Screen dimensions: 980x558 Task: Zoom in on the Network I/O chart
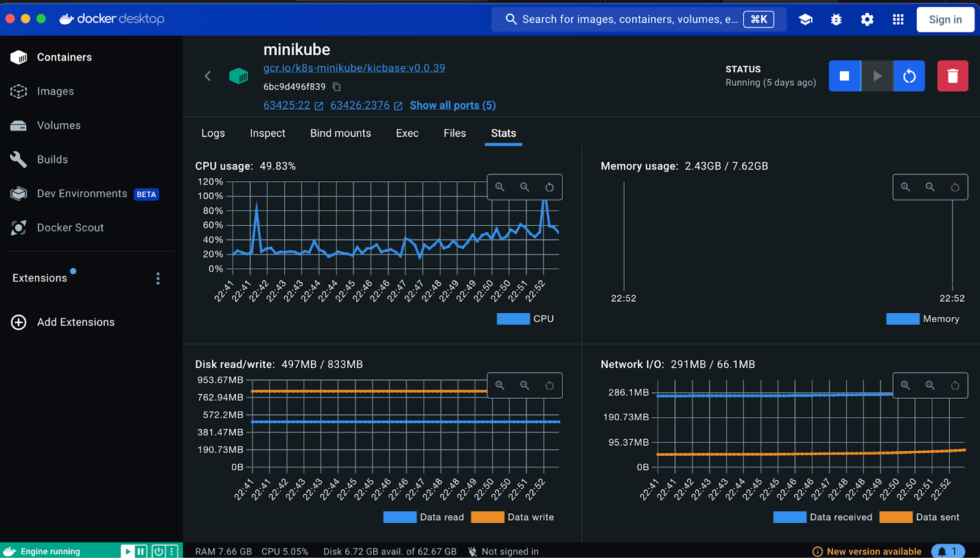pos(905,386)
